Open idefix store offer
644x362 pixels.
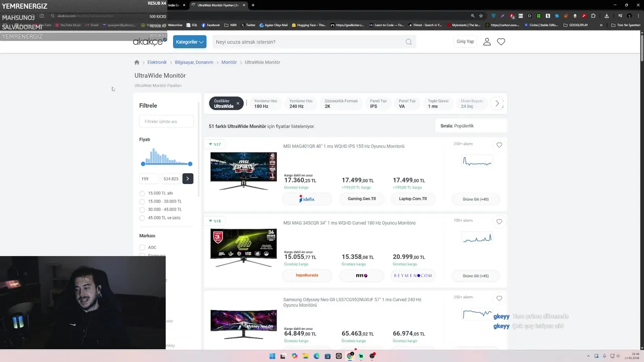(307, 199)
